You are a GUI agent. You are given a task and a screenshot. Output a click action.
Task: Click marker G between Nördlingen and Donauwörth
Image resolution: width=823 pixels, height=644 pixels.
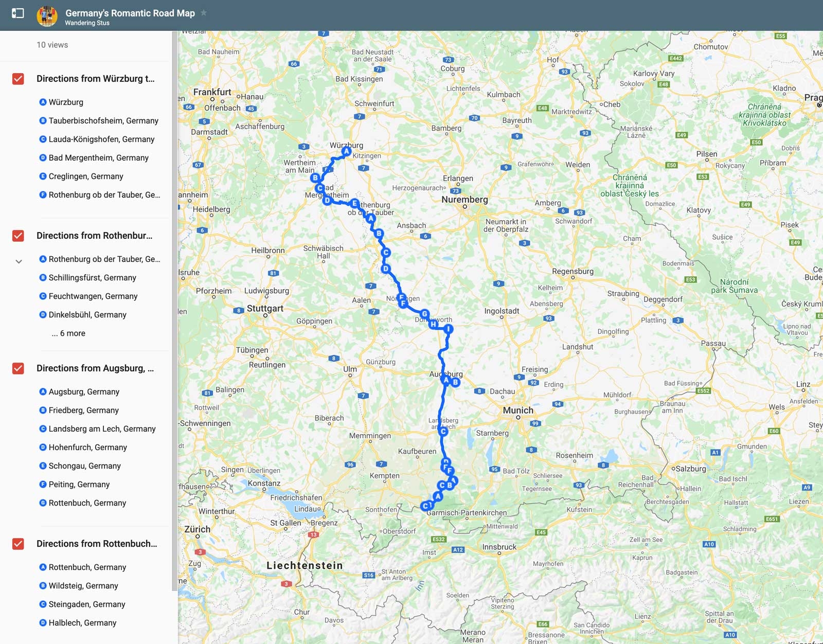(x=424, y=313)
